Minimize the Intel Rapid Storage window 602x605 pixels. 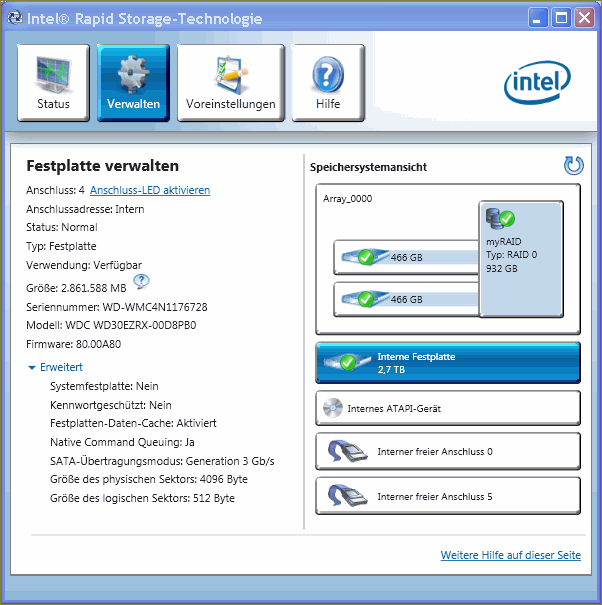(537, 18)
